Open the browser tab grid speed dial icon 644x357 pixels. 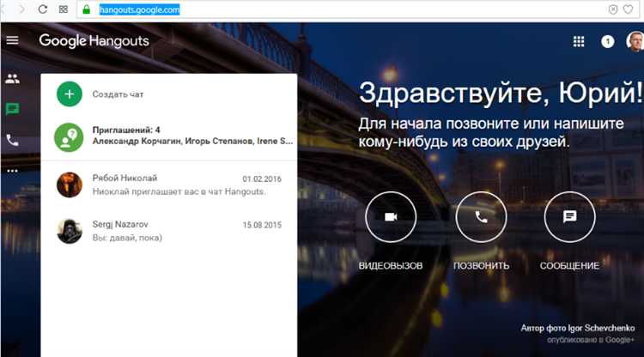[64, 9]
